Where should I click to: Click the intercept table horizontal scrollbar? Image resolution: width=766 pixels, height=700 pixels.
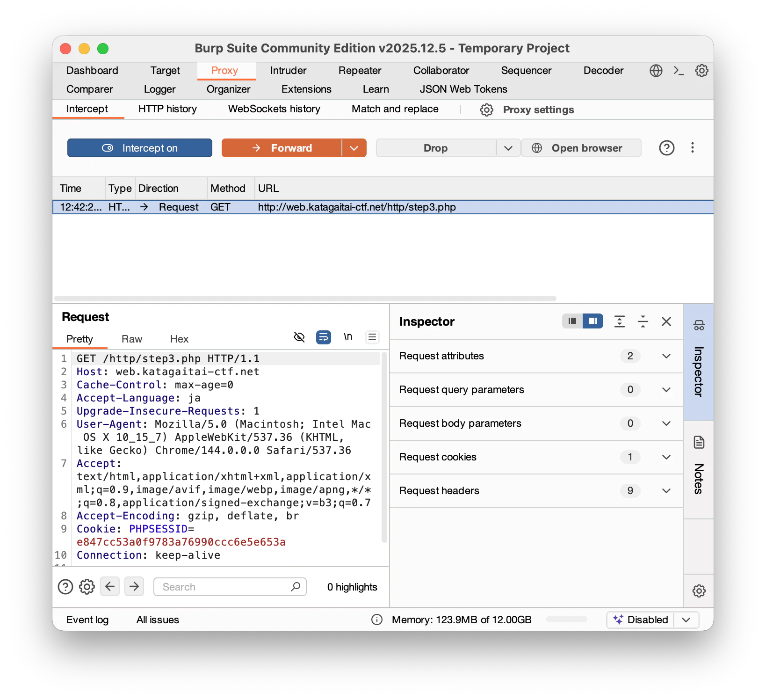[x=305, y=299]
